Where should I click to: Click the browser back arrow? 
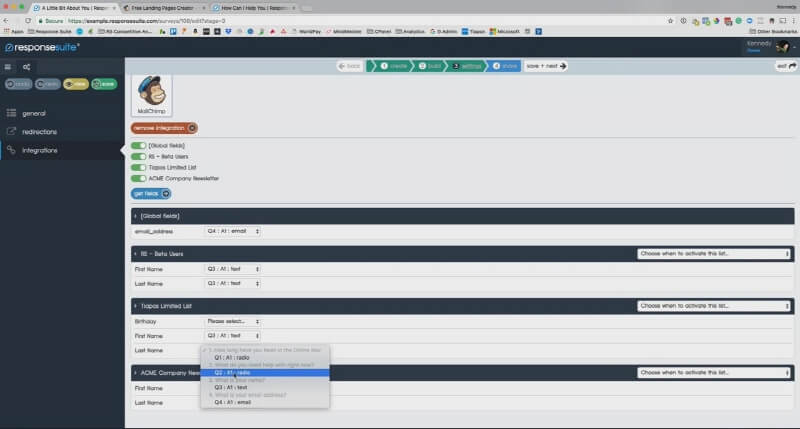click(6, 21)
